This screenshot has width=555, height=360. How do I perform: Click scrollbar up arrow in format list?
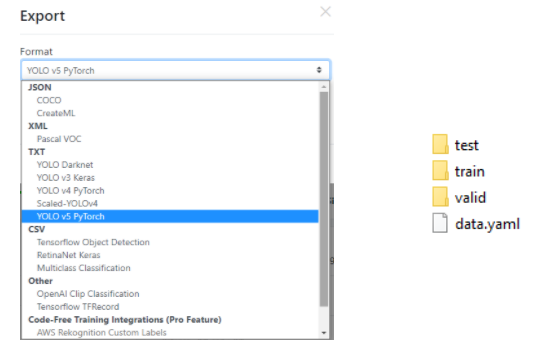pos(324,87)
